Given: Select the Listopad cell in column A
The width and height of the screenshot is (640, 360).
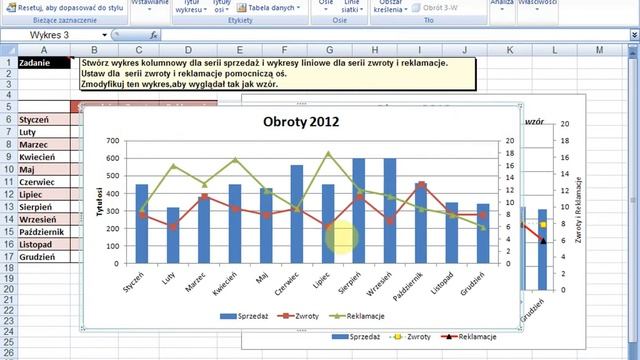Looking at the screenshot, I should point(44,244).
